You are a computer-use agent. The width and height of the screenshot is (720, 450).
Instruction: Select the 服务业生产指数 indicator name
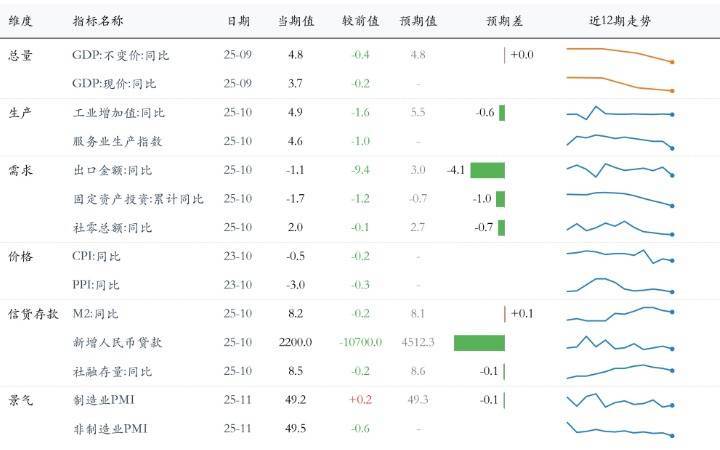click(118, 141)
